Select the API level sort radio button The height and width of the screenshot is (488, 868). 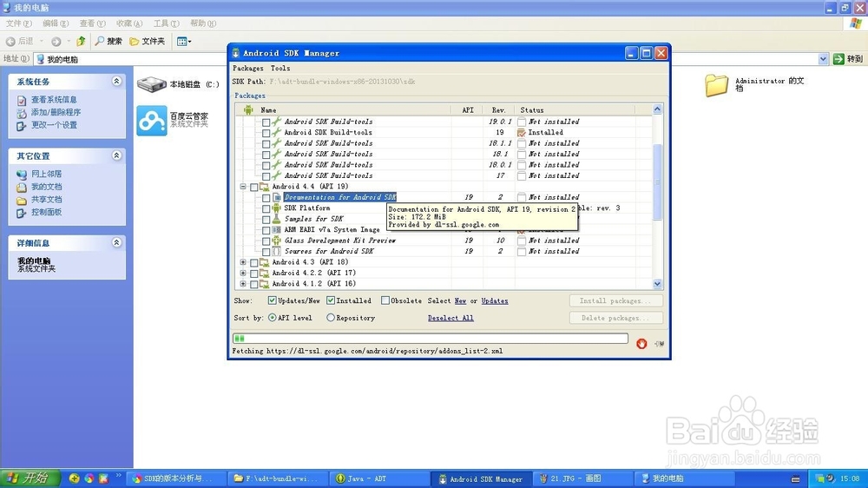[x=273, y=318]
